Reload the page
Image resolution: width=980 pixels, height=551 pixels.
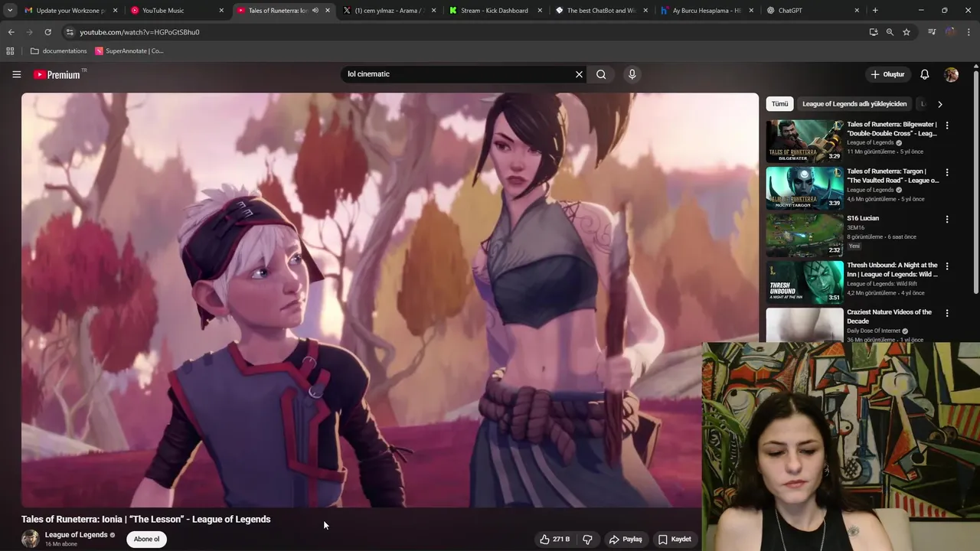(x=47, y=32)
